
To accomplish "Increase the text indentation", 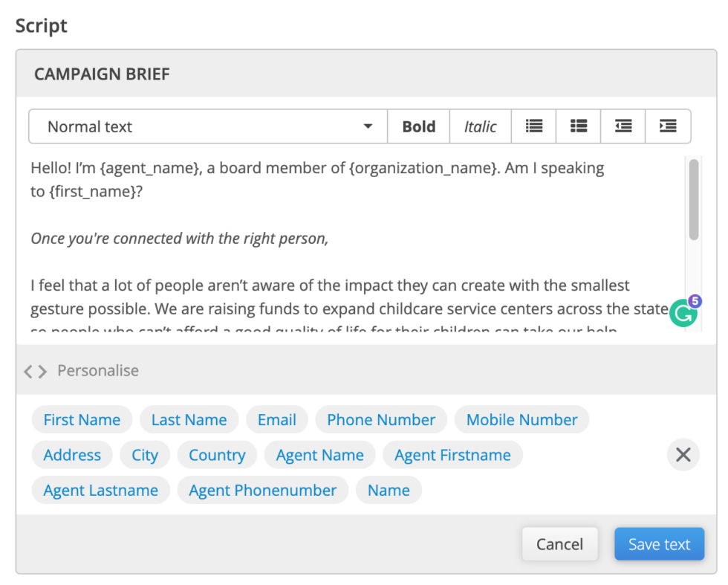I will click(x=667, y=126).
